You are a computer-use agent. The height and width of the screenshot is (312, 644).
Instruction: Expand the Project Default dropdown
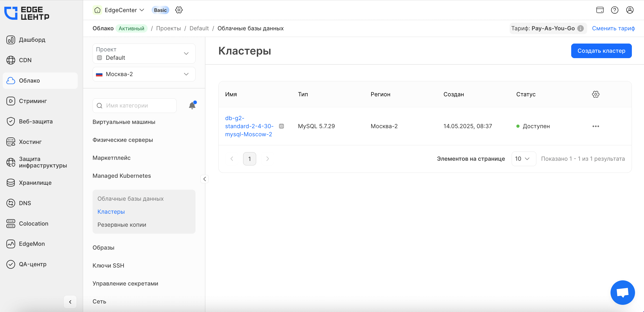[x=144, y=53]
